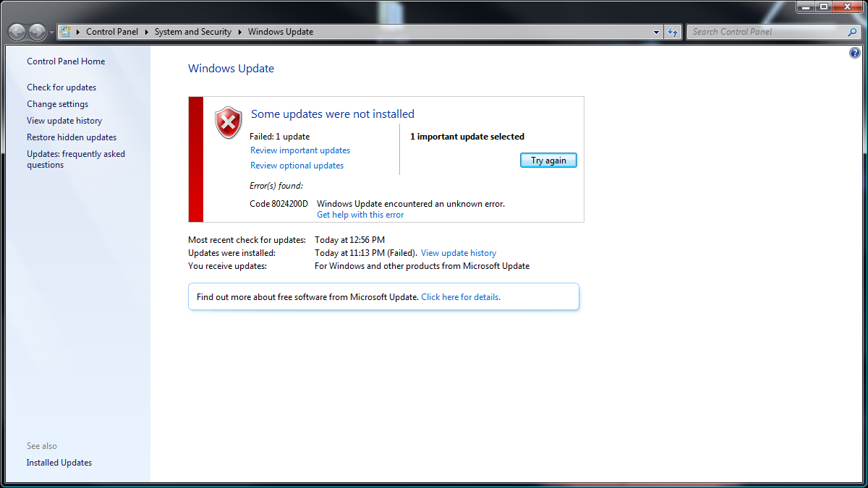Click the search magnifier icon
The height and width of the screenshot is (488, 868).
click(x=852, y=32)
